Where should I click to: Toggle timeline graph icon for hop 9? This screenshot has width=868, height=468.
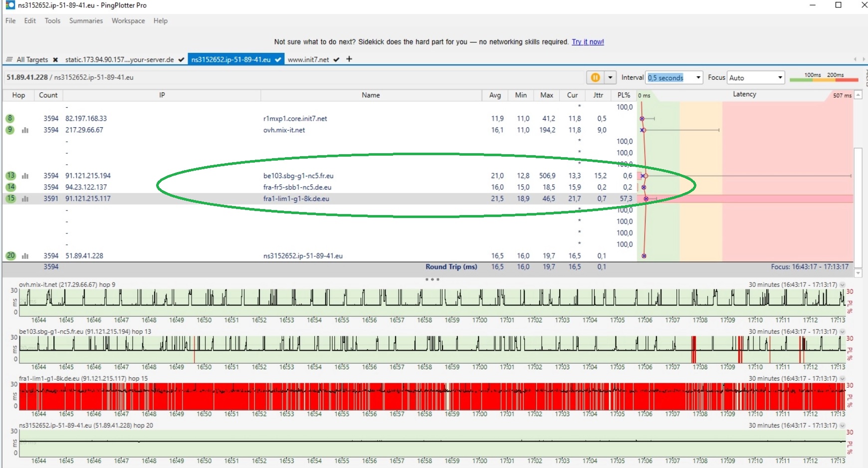(x=25, y=130)
